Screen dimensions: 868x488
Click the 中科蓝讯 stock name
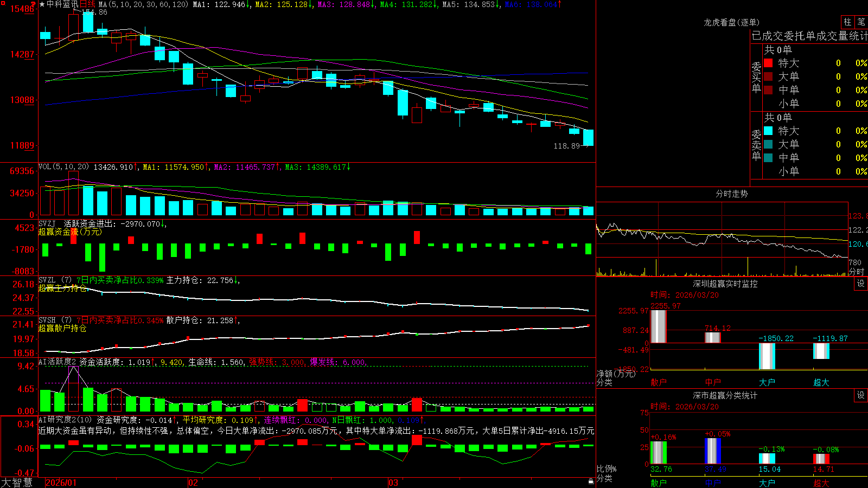(62, 4)
